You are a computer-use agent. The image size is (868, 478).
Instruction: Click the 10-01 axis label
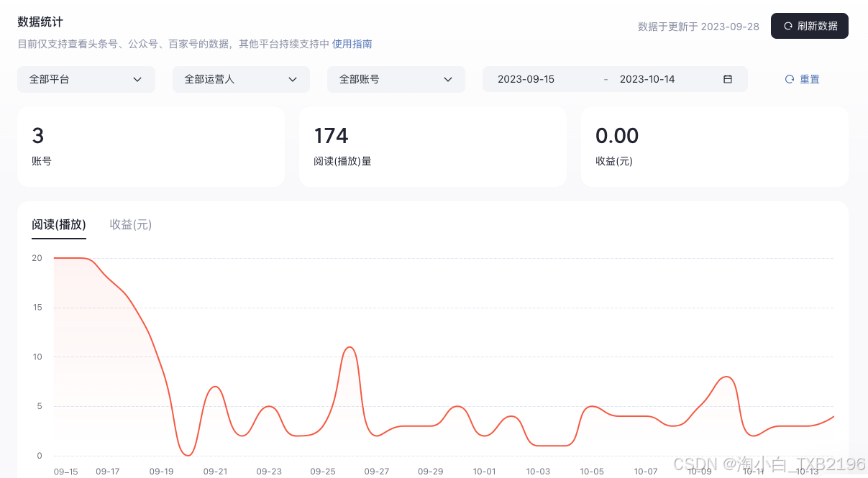485,472
